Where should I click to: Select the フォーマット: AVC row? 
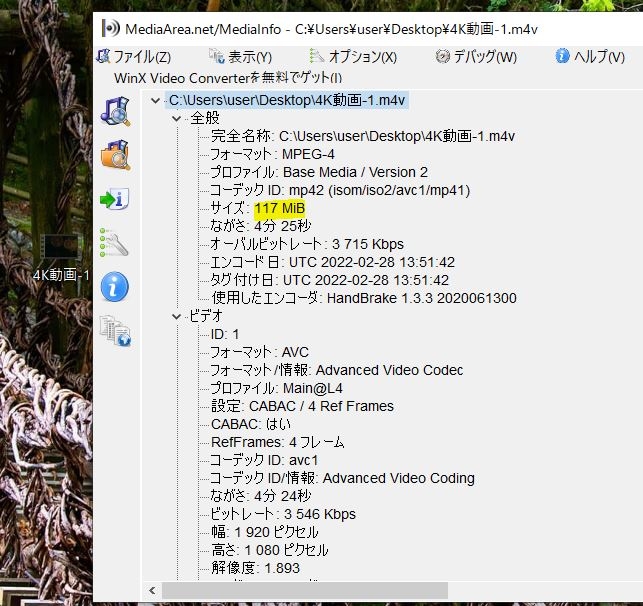click(x=259, y=352)
